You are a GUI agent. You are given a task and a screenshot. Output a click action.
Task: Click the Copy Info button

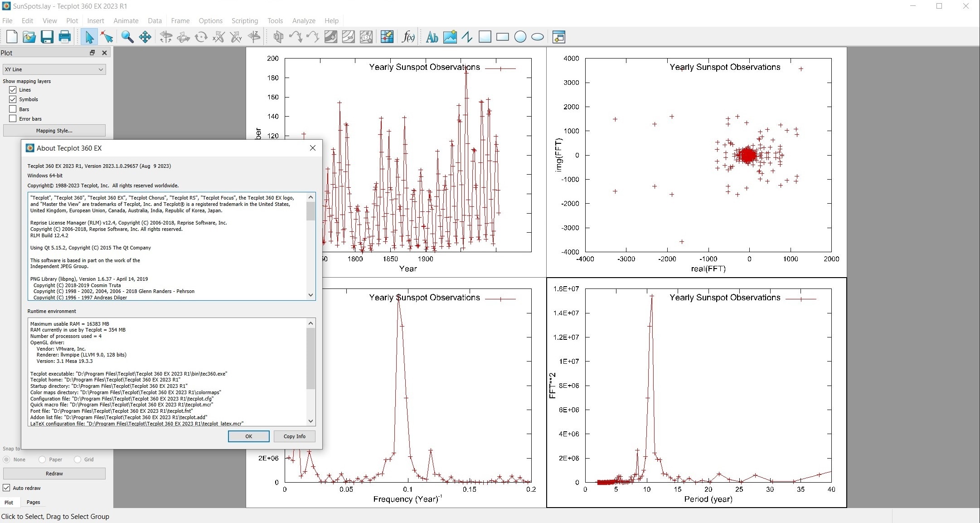pos(294,436)
